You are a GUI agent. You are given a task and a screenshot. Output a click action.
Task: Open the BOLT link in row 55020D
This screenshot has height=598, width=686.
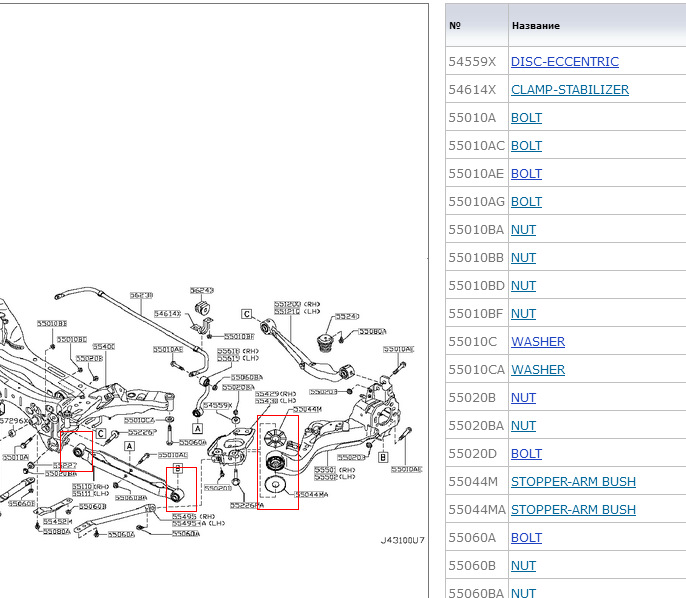526,454
